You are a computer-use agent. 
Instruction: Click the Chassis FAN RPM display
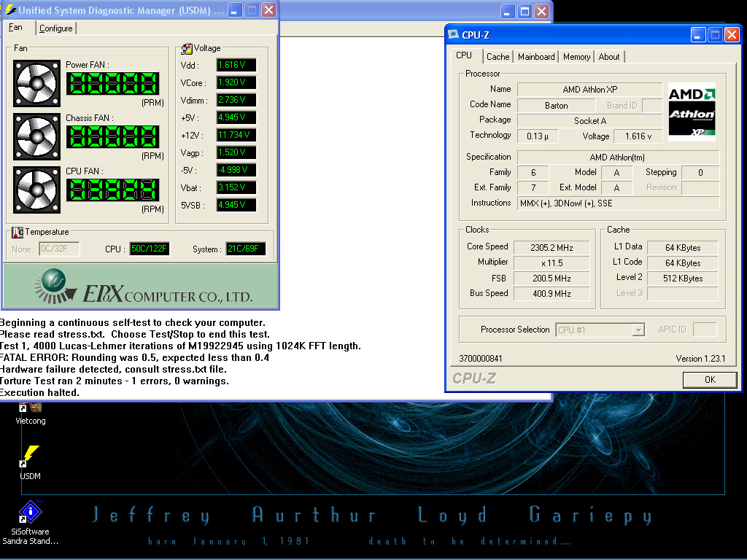112,136
